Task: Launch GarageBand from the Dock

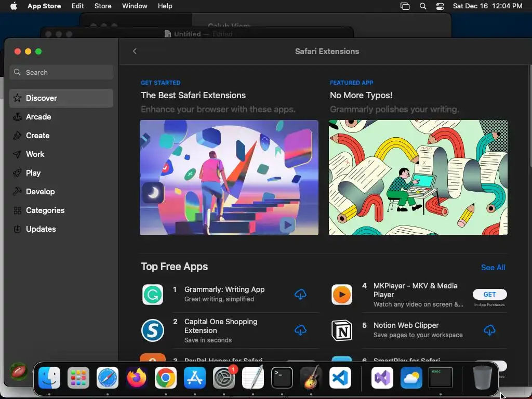Action: pyautogui.click(x=311, y=378)
